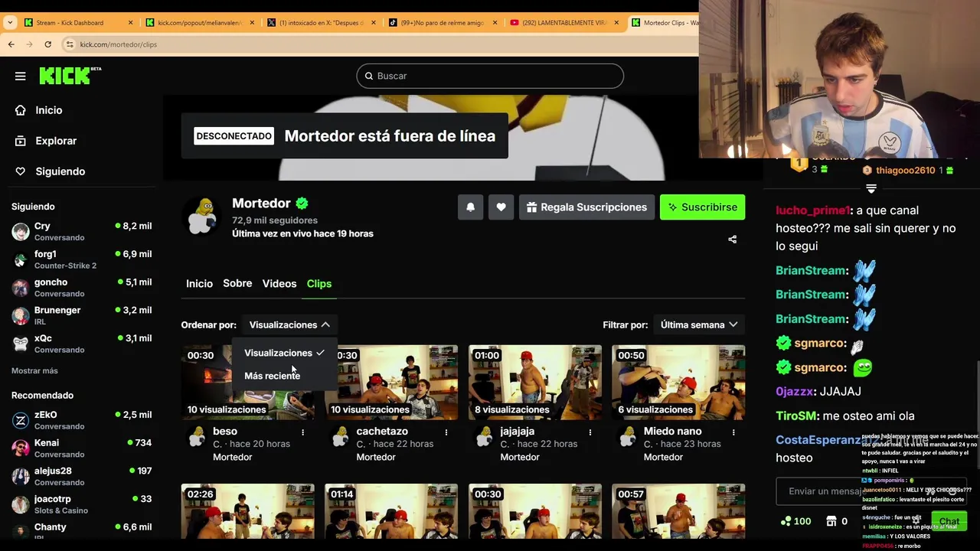Image resolution: width=980 pixels, height=551 pixels.
Task: Click the green Suscribirse button
Action: tap(702, 207)
